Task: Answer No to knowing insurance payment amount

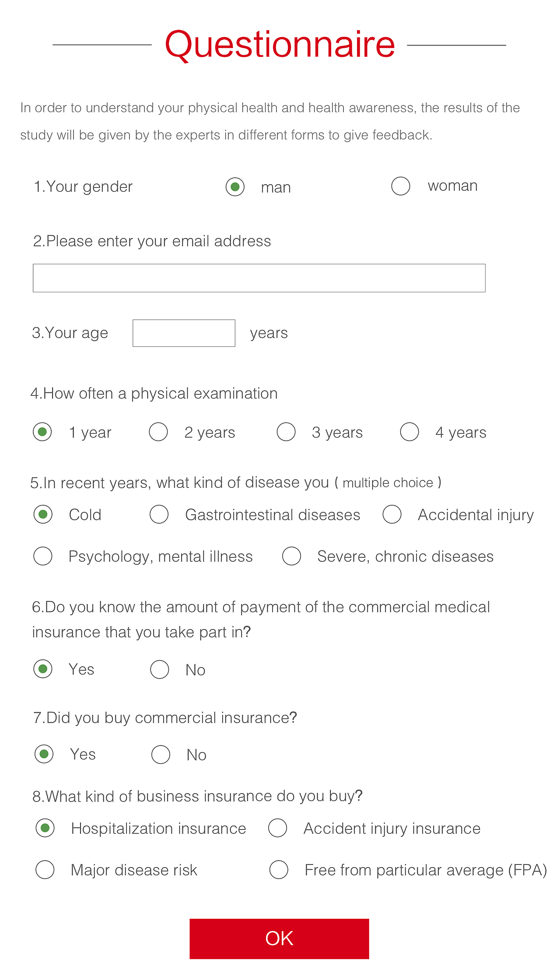Action: [160, 669]
